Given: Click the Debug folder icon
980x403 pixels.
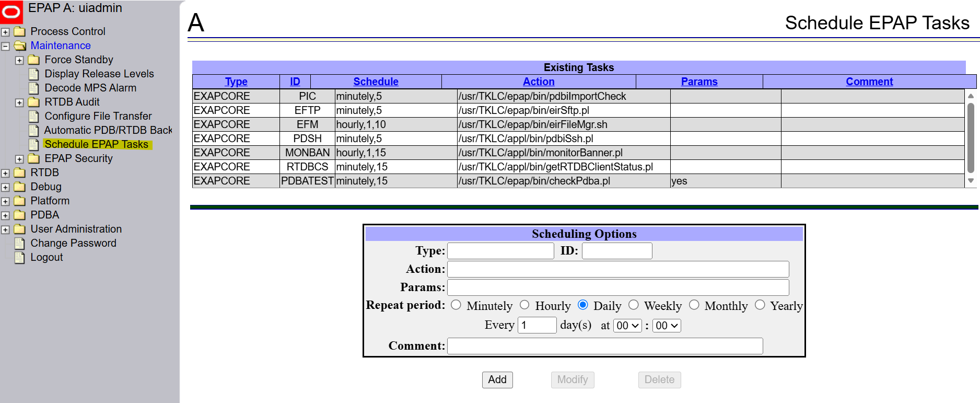Looking at the screenshot, I should [x=20, y=187].
